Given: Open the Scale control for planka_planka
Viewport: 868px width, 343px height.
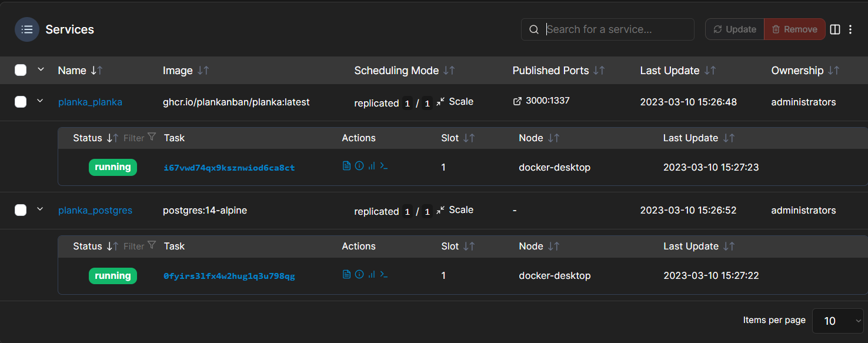Looking at the screenshot, I should pyautogui.click(x=456, y=101).
